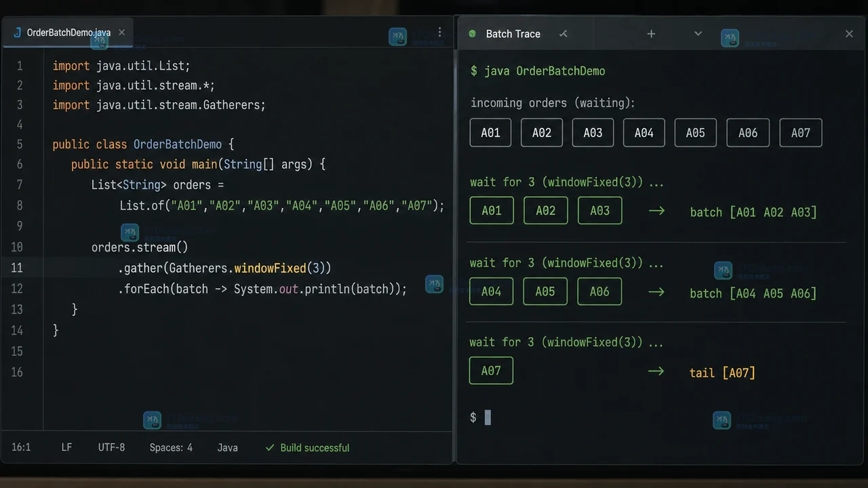
Task: Click the green status dot on the Batch Trace tab
Action: point(472,34)
